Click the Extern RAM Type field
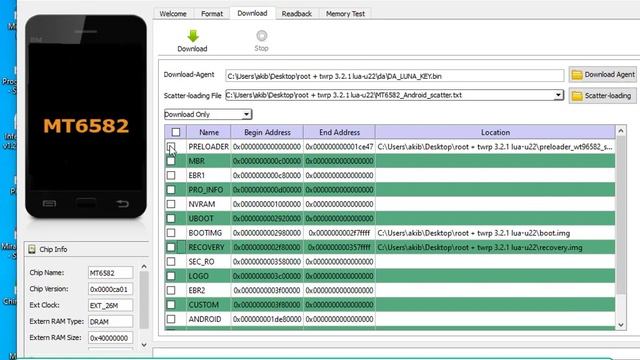The width and height of the screenshot is (640, 360). pos(110,322)
